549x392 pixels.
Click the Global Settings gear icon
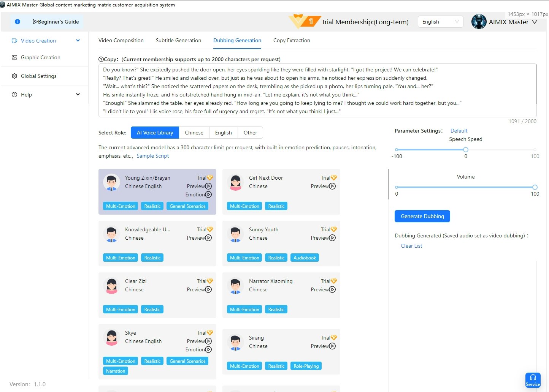tap(14, 76)
